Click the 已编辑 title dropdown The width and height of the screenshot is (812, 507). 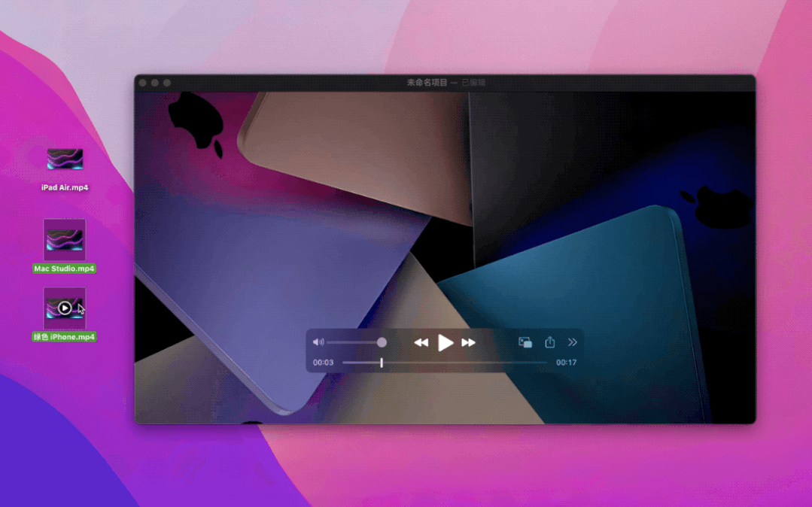coord(473,82)
